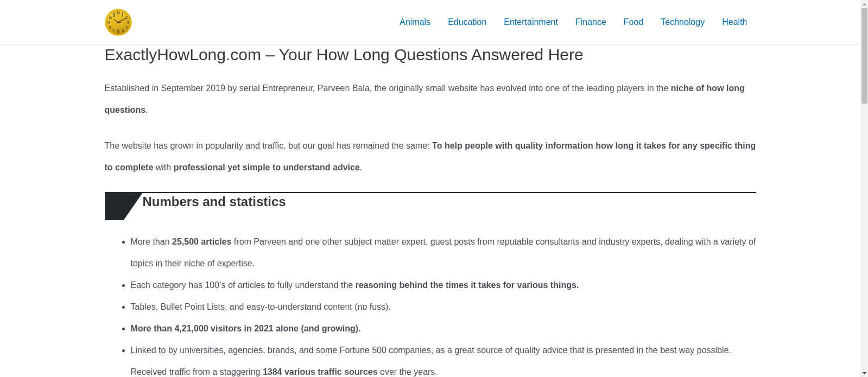Click the clock logo icon
Screen dimensions: 868x377
point(118,22)
